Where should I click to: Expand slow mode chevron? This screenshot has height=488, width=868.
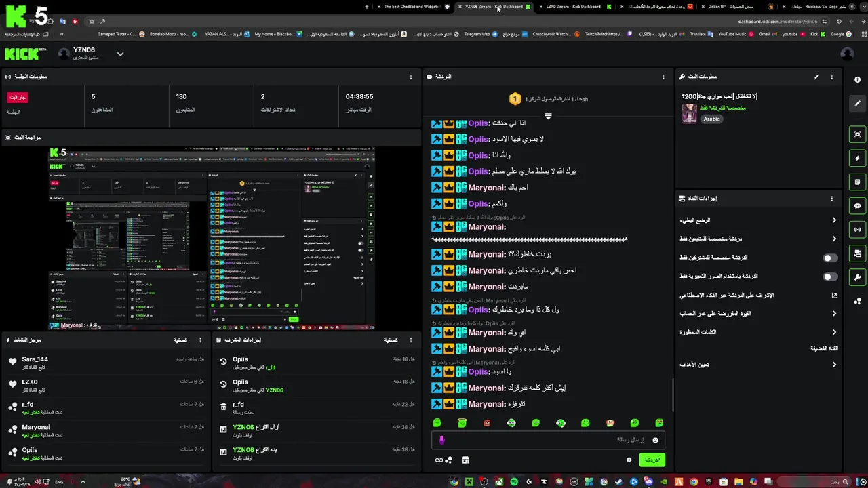coord(834,220)
